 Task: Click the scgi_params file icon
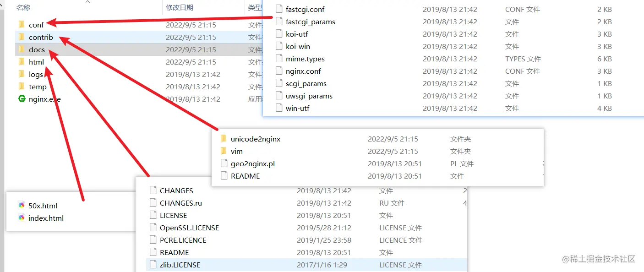278,83
